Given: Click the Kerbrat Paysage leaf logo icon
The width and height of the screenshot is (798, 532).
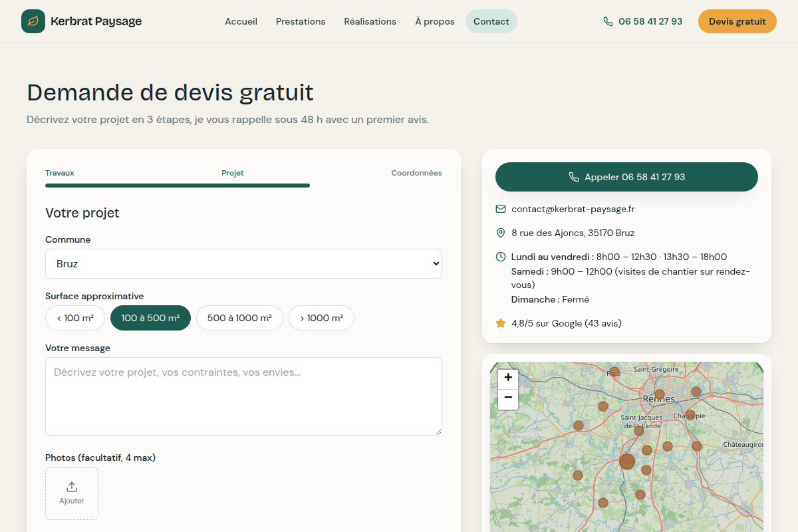Looking at the screenshot, I should click(x=33, y=21).
